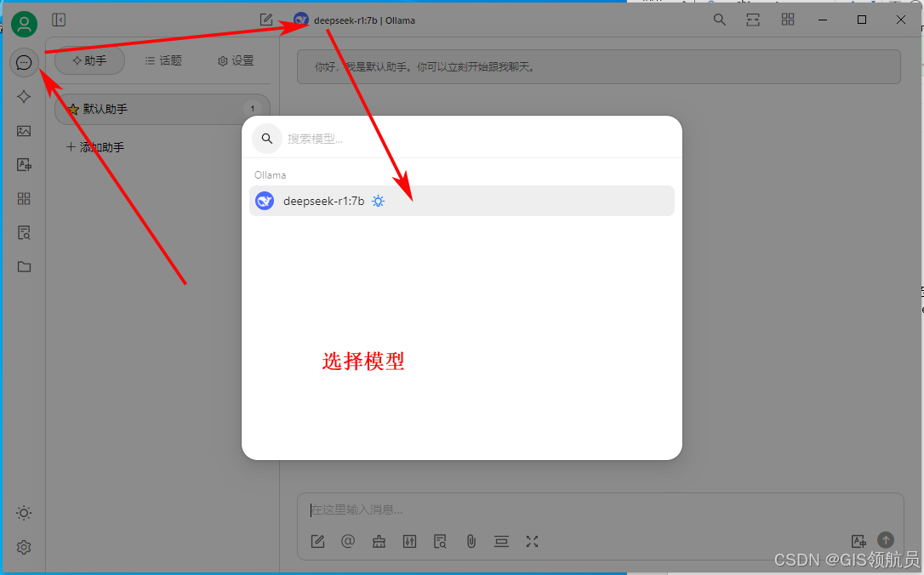The height and width of the screenshot is (575, 924).
Task: Close the application window
Action: pos(901,20)
